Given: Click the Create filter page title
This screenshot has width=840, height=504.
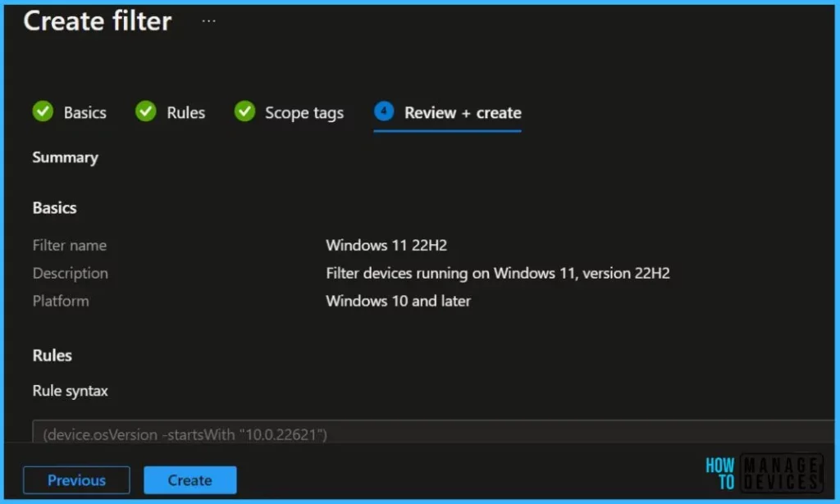Looking at the screenshot, I should 98,20.
